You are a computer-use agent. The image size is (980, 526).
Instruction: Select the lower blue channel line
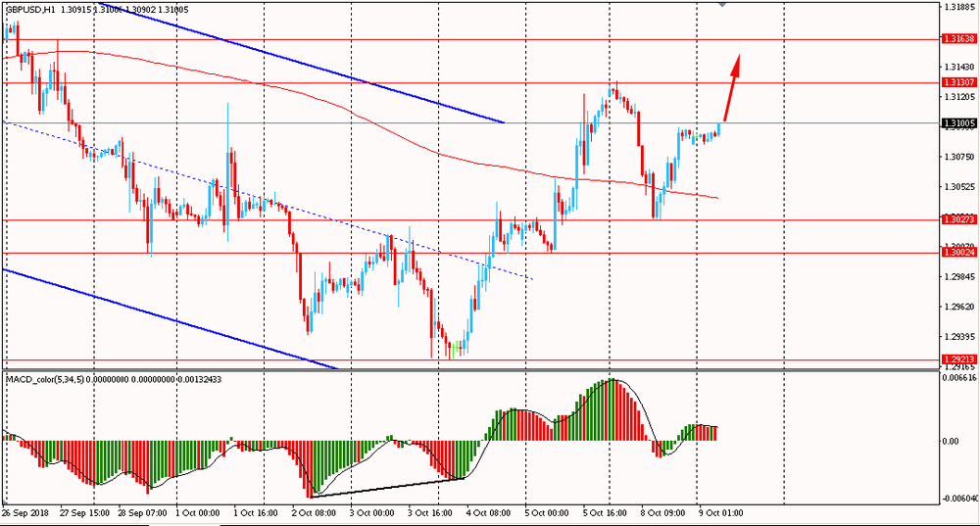pos(170,319)
